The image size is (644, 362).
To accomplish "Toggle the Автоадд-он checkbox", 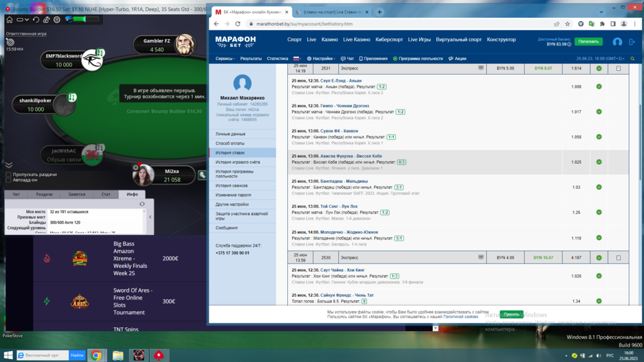I will [x=8, y=180].
